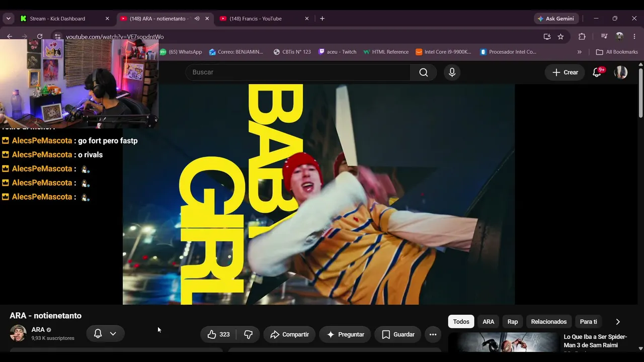
Task: Open the HTML Reference bookmark
Action: (x=386, y=52)
